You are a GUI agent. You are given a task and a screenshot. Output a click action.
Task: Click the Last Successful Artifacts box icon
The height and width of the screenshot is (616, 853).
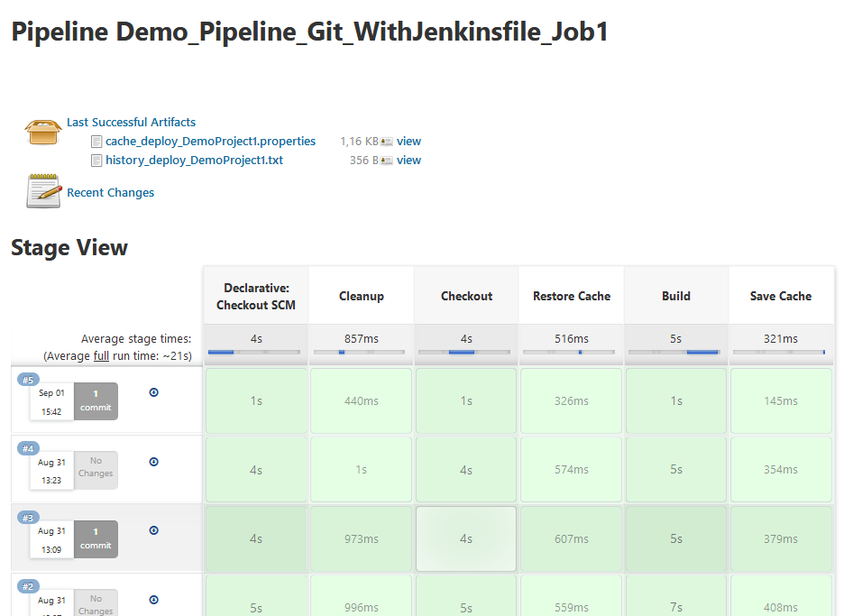coord(42,132)
